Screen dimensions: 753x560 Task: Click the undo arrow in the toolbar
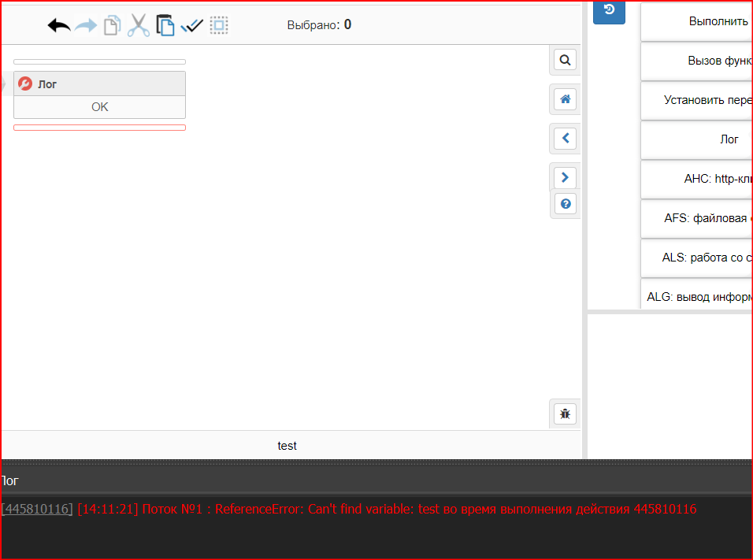59,25
